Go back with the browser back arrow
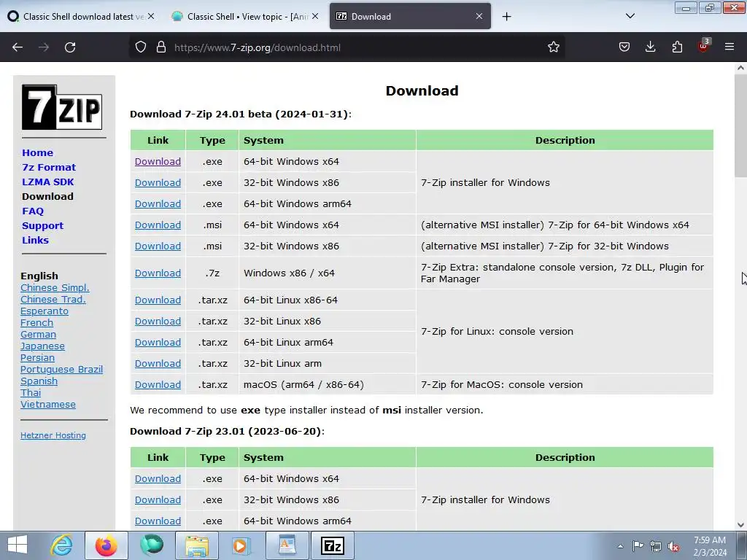Viewport: 747px width, 560px height. tap(18, 47)
